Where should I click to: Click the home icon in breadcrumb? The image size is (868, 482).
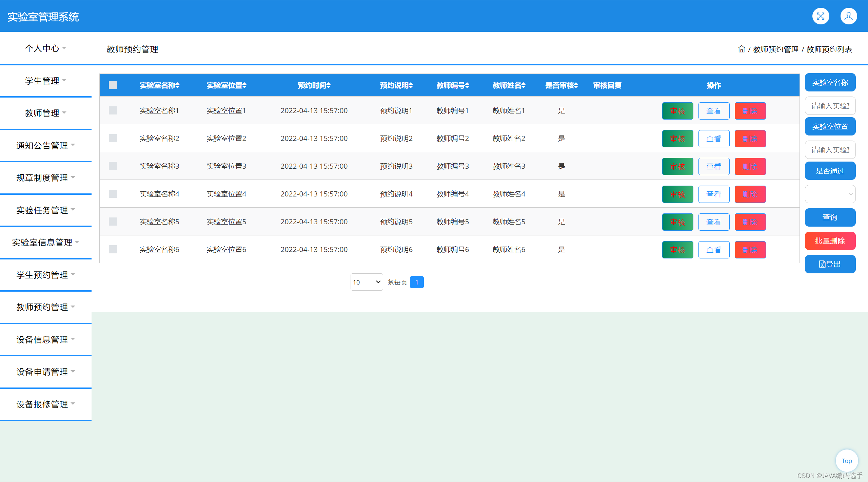pyautogui.click(x=742, y=49)
